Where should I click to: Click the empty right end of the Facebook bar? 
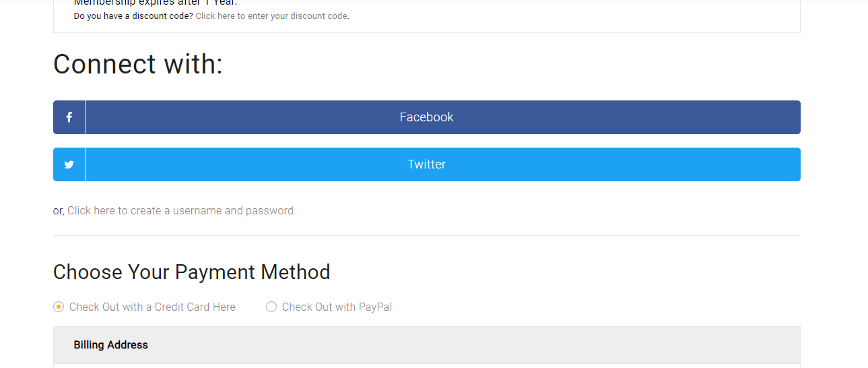[741, 117]
